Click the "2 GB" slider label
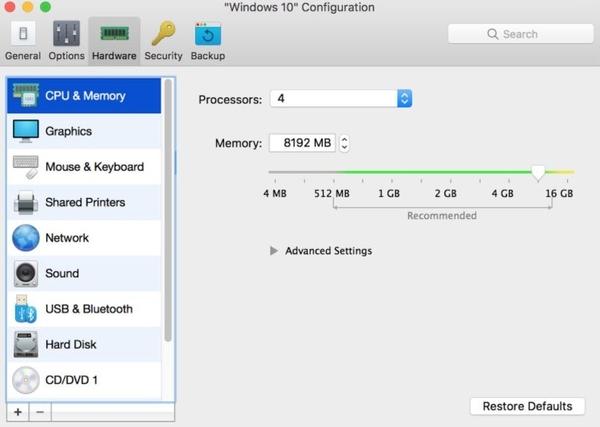Viewport: 600px width, 427px height. click(x=445, y=193)
